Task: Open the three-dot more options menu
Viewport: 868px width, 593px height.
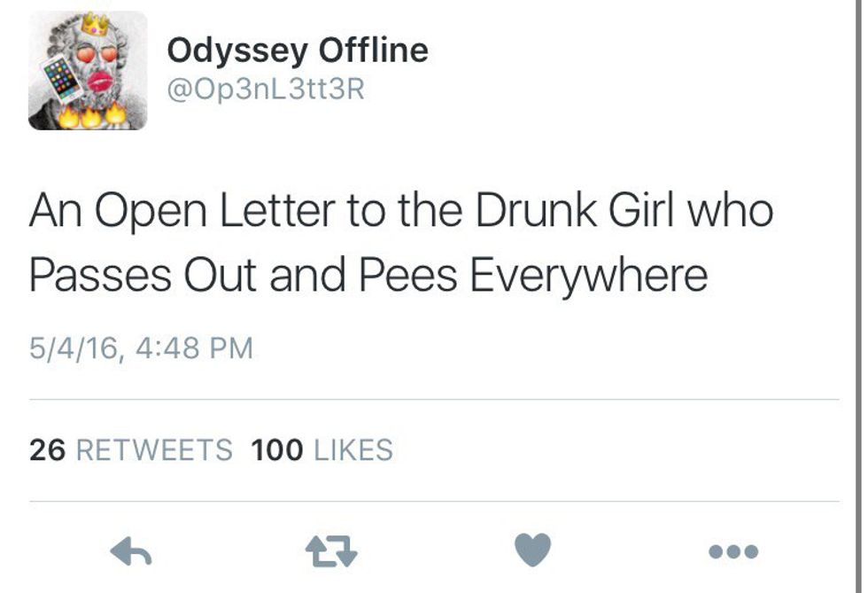Action: coord(733,552)
